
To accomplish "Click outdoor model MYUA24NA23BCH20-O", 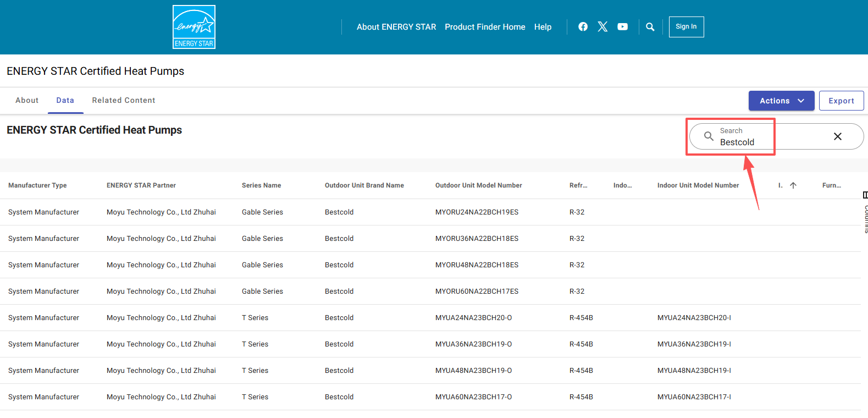I will pos(474,318).
